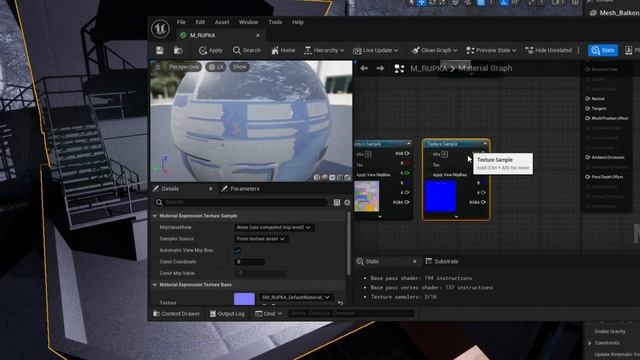Screen dimensions: 640x360
Task: Click the Details panel search field
Action: tap(241, 202)
